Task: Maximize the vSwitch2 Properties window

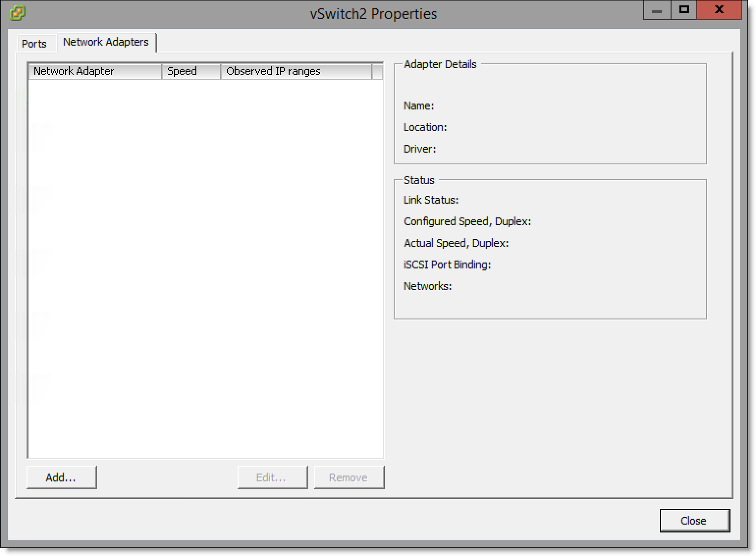Action: [684, 10]
